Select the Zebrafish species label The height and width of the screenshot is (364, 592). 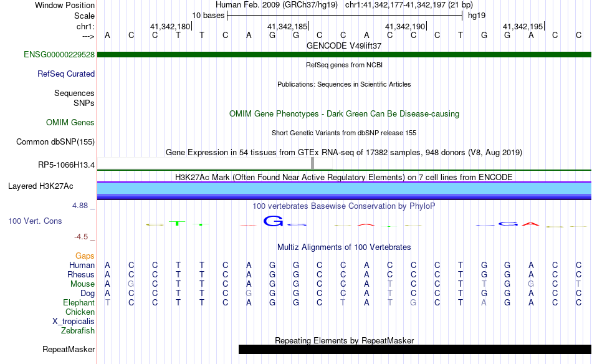(x=78, y=330)
